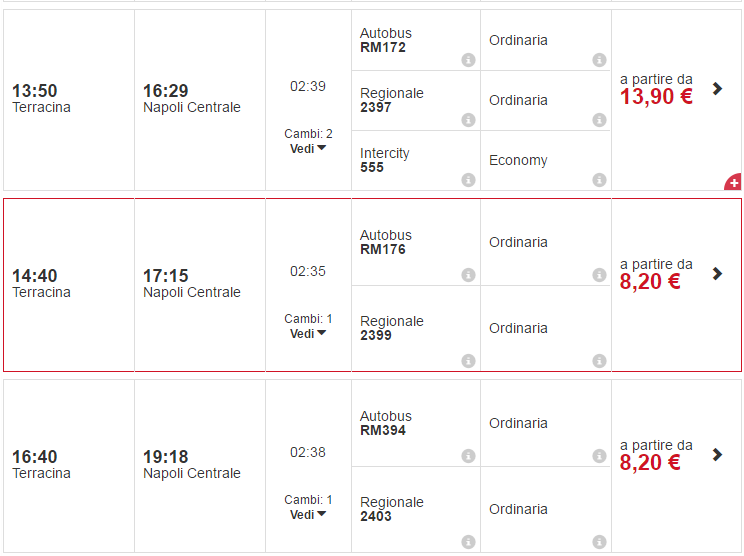This screenshot has width=744, height=556.
Task: Open info for Regionale 2397
Action: (x=468, y=120)
